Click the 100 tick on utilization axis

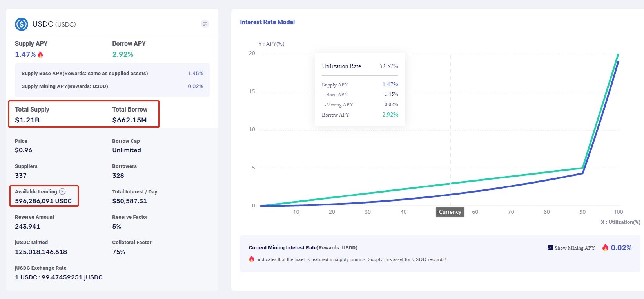(618, 212)
